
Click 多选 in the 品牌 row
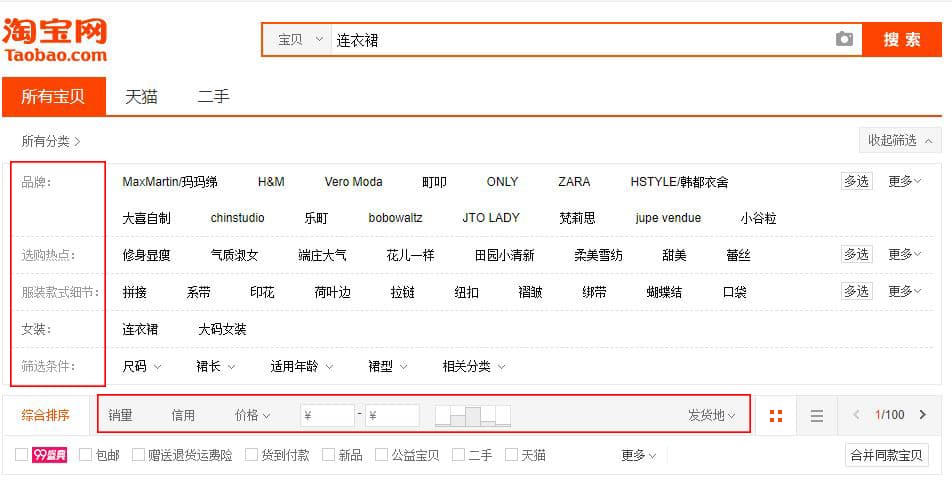click(857, 181)
